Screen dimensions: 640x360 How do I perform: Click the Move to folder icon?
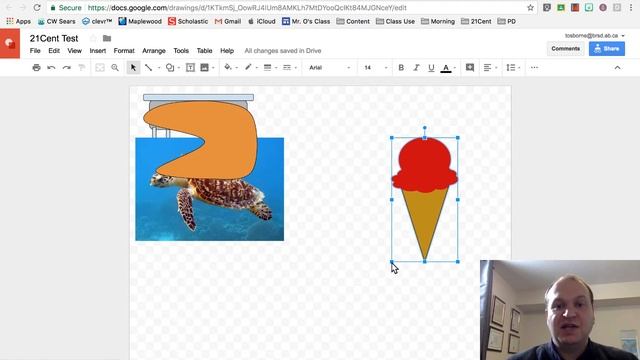pyautogui.click(x=107, y=38)
